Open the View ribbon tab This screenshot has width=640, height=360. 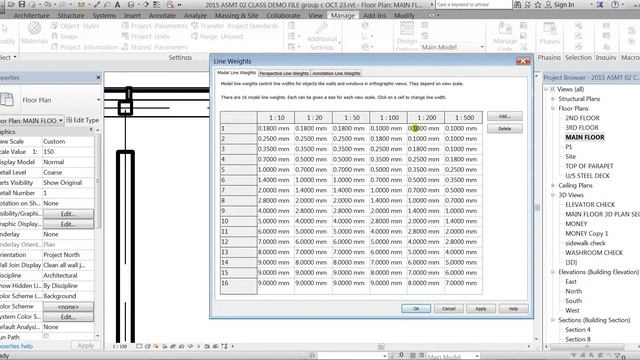click(x=315, y=16)
